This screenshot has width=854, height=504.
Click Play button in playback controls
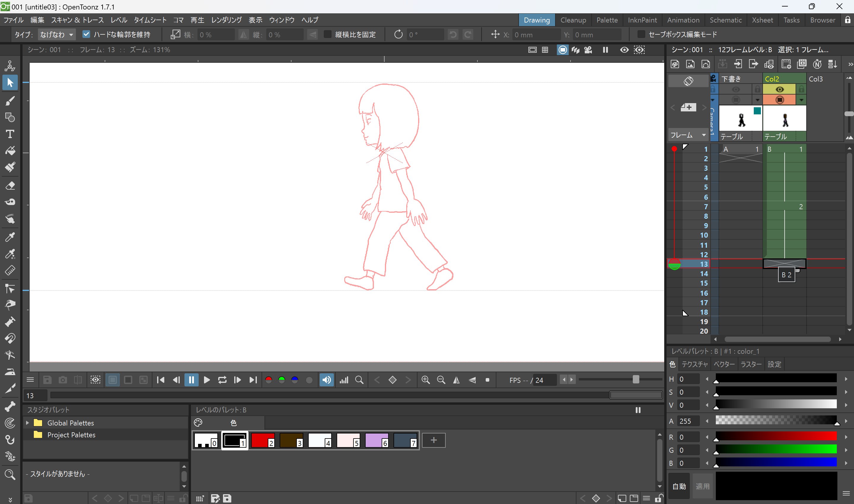207,380
